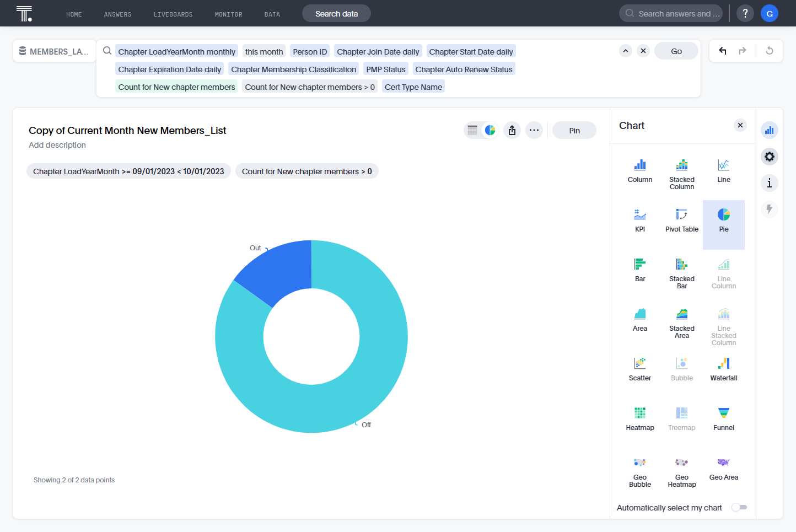Switch to table view
The image size is (796, 532).
472,130
